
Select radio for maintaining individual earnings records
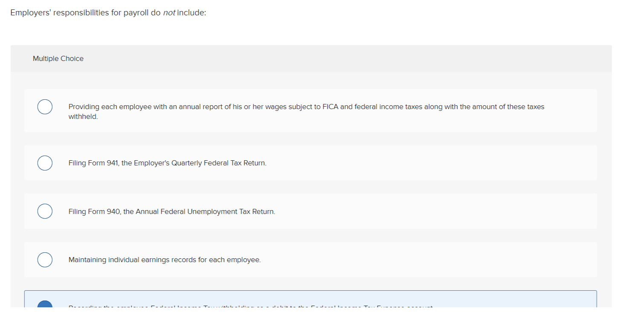45,260
